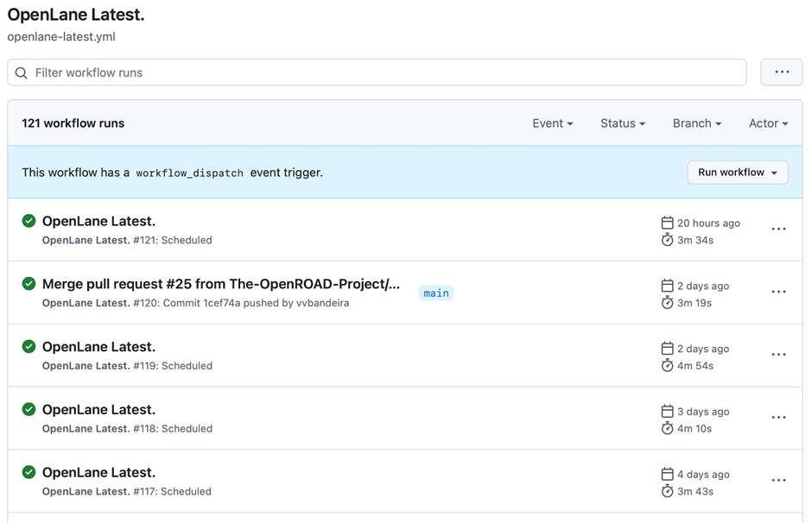The image size is (812, 523).
Task: Open the kebab menu for run #119
Action: tap(778, 355)
